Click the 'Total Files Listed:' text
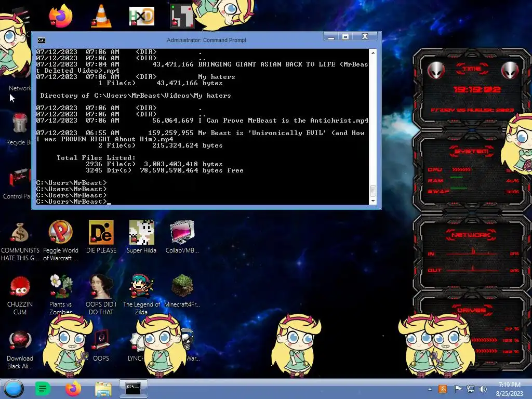The height and width of the screenshot is (399, 532). point(96,158)
